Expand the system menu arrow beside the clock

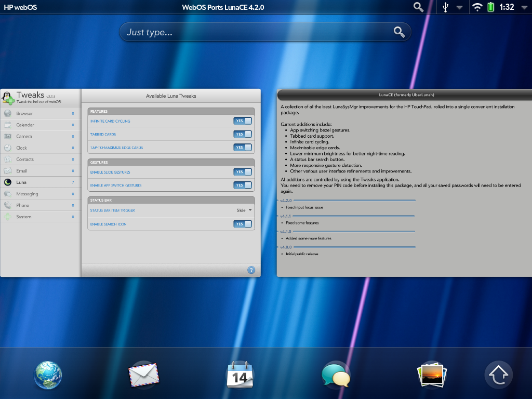(x=524, y=7)
